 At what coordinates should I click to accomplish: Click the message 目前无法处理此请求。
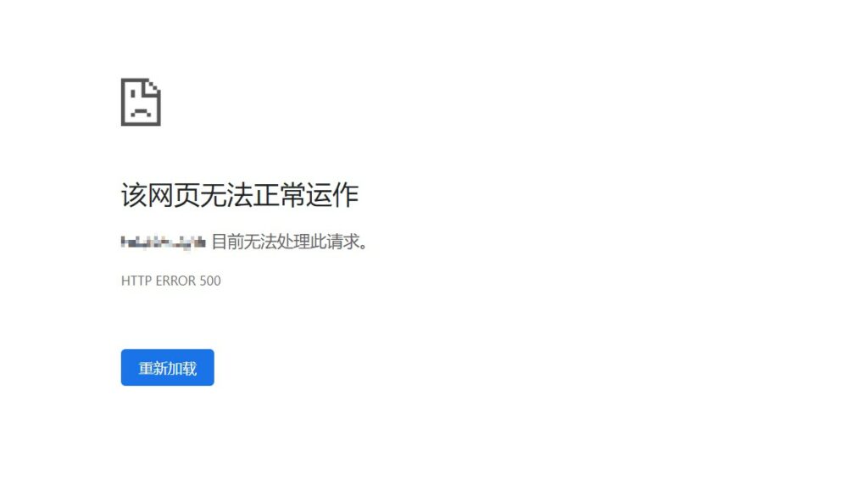coord(290,242)
